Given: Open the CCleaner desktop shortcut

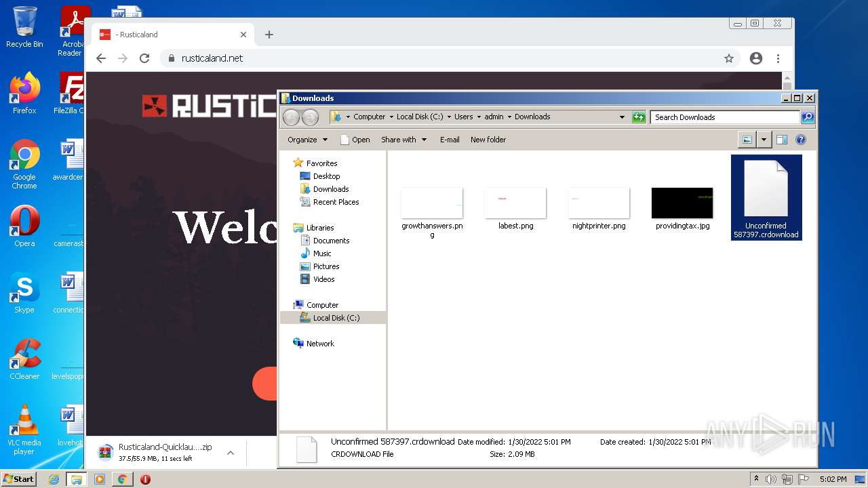Looking at the screenshot, I should click(24, 359).
